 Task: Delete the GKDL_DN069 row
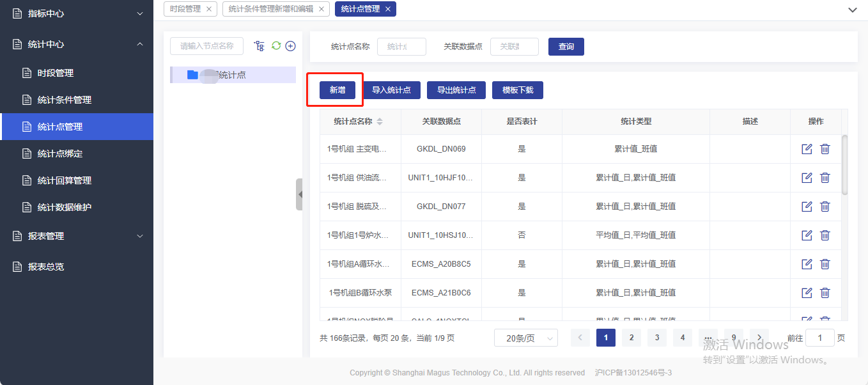[825, 149]
